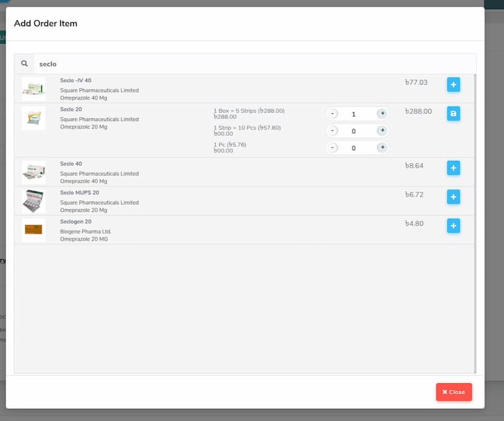Add Seclo 40 to the order
Screen dimensions: 504x421
coord(453,168)
